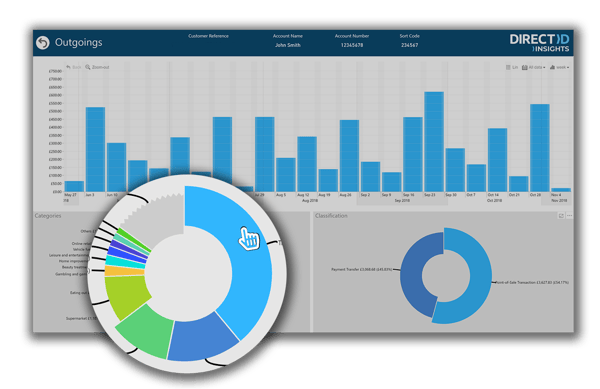The height and width of the screenshot is (389, 600).
Task: Click the back arrow circle next to Outgoings
Action: point(43,42)
